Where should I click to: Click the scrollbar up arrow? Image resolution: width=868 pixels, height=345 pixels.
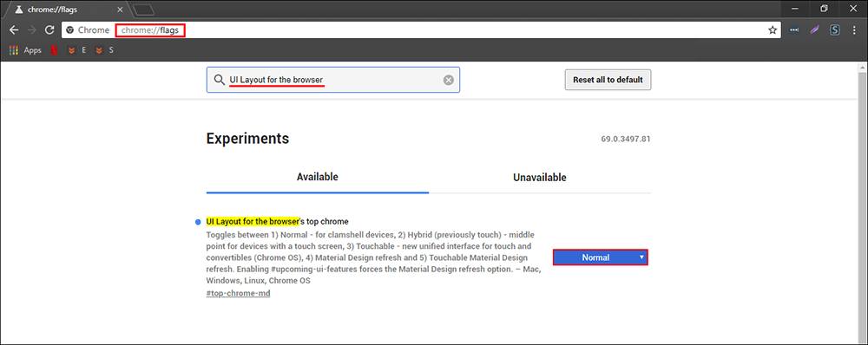pos(863,67)
